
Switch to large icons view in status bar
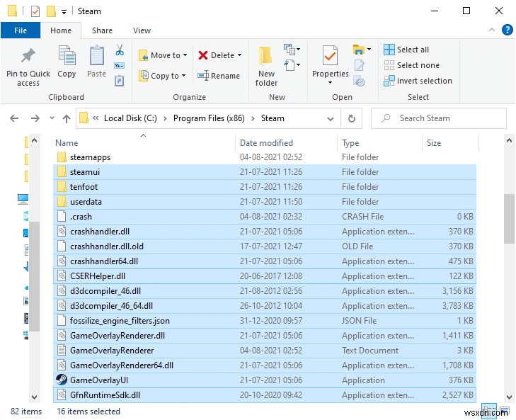505,412
